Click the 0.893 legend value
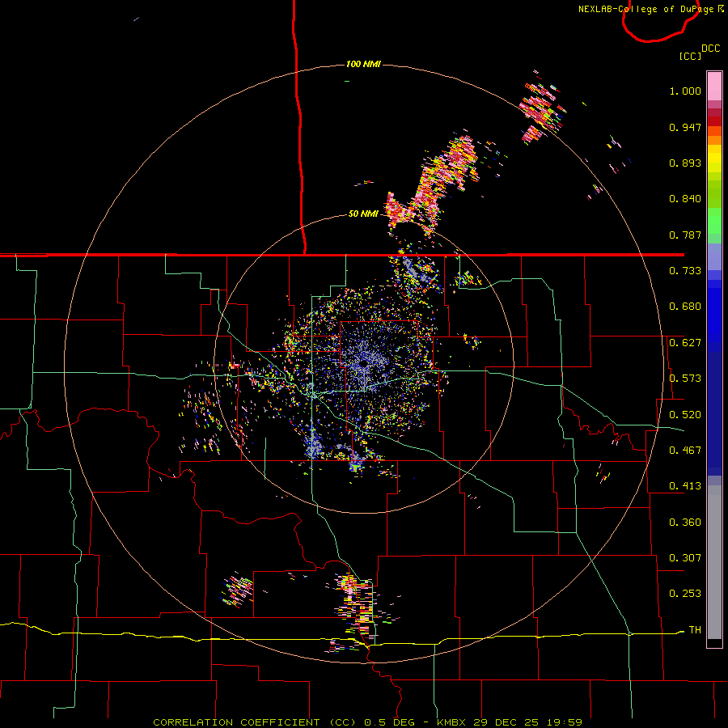Screen dimensions: 728x728 click(x=685, y=163)
